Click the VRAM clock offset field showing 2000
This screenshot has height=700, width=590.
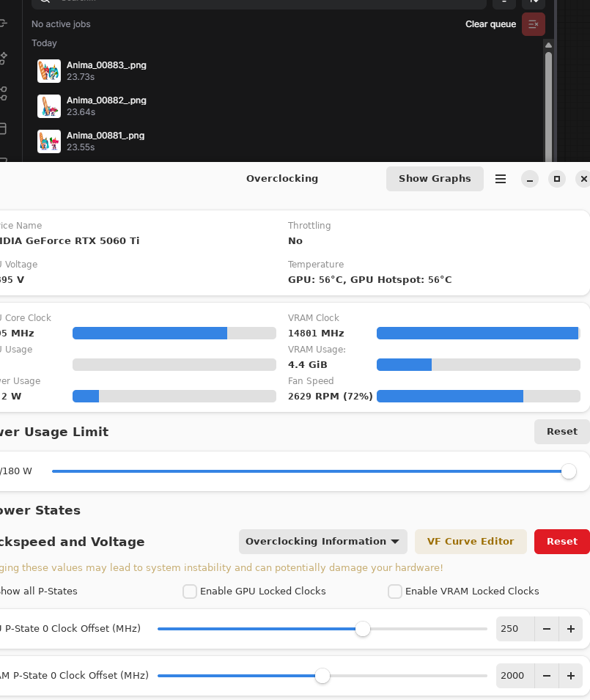point(515,676)
